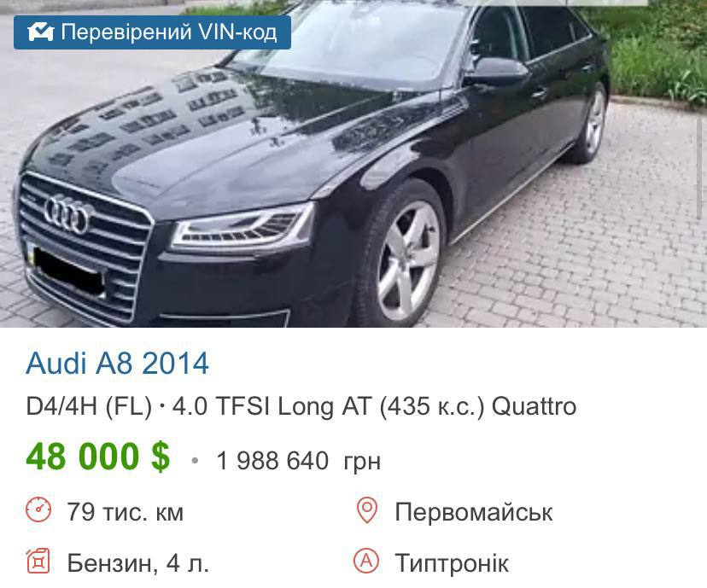Viewport: 707px width, 588px height.
Task: Click the blurred license plate in photo
Action: click(x=67, y=270)
